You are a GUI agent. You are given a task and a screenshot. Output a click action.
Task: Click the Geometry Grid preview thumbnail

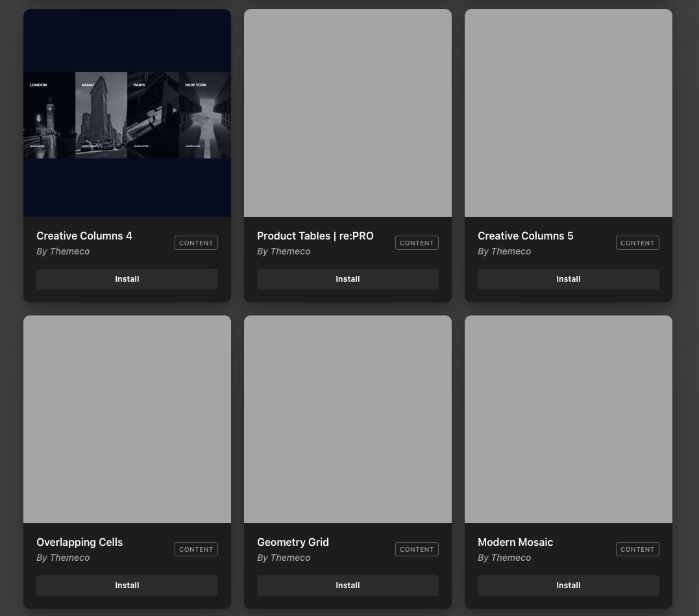[348, 419]
